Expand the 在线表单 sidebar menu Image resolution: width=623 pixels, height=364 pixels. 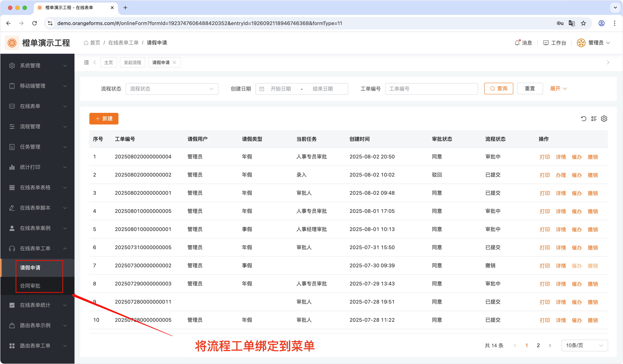tap(37, 106)
